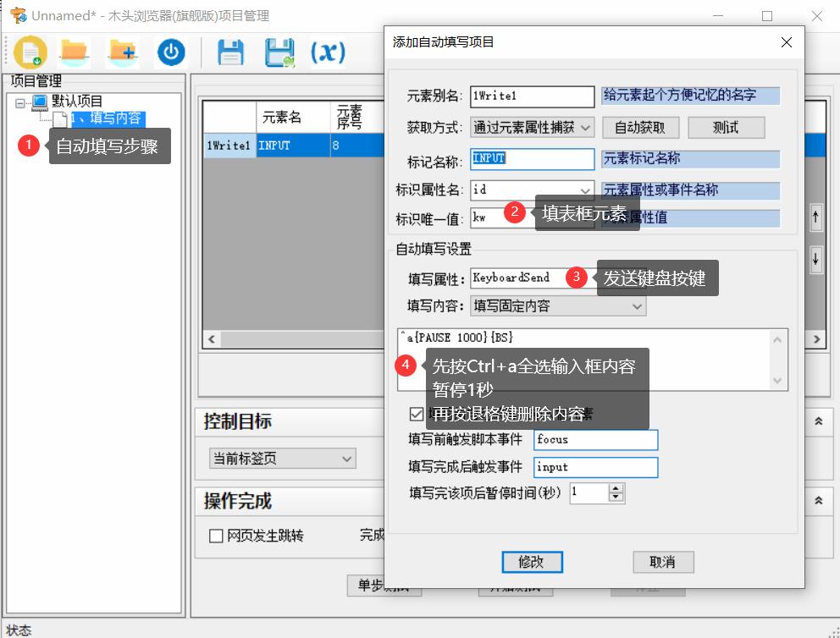This screenshot has height=638, width=840.
Task: Click the add-project folder icon with plus sign
Action: tap(121, 52)
